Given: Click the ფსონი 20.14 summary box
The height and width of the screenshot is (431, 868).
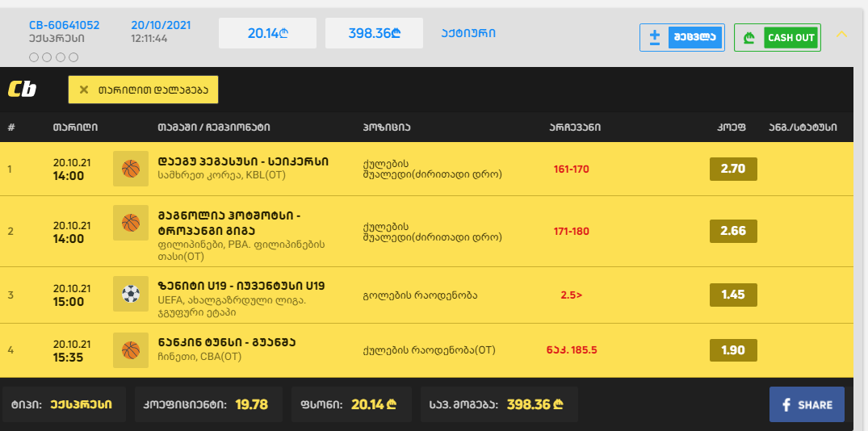Looking at the screenshot, I should coord(351,404).
